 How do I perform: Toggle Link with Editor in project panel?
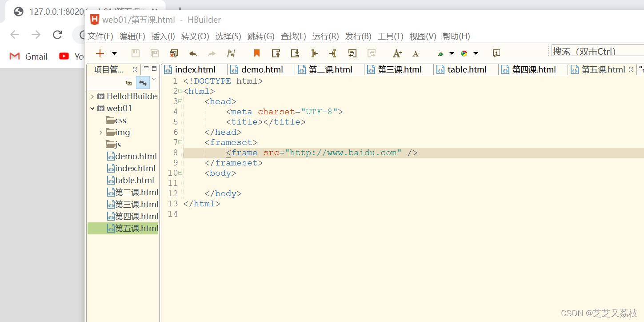143,83
